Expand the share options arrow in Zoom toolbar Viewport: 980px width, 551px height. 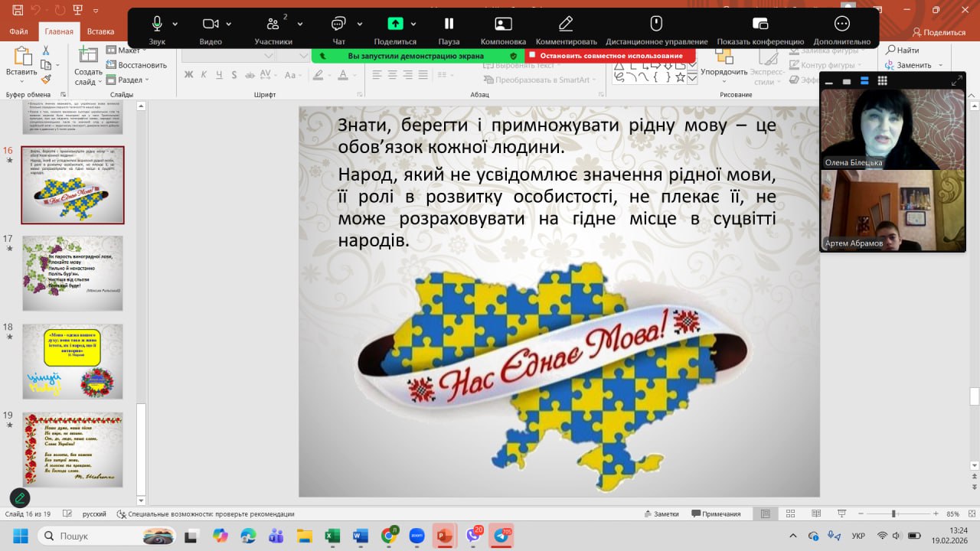413,24
